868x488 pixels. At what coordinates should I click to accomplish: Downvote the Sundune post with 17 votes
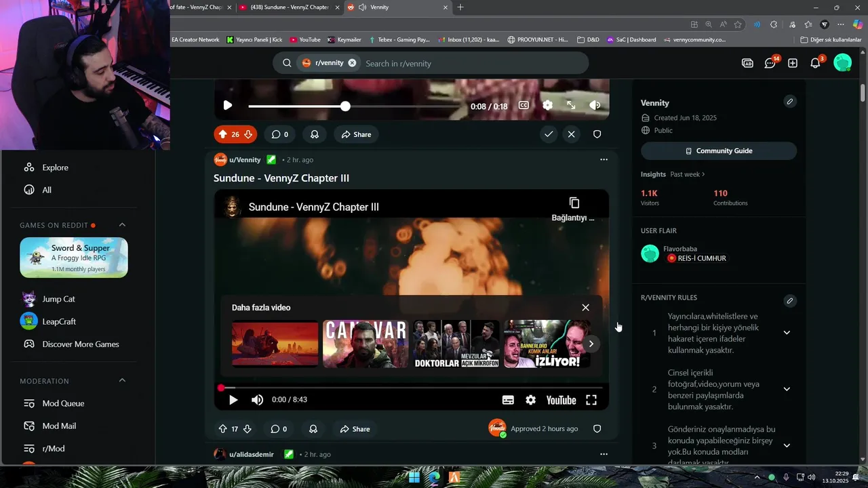(x=247, y=429)
